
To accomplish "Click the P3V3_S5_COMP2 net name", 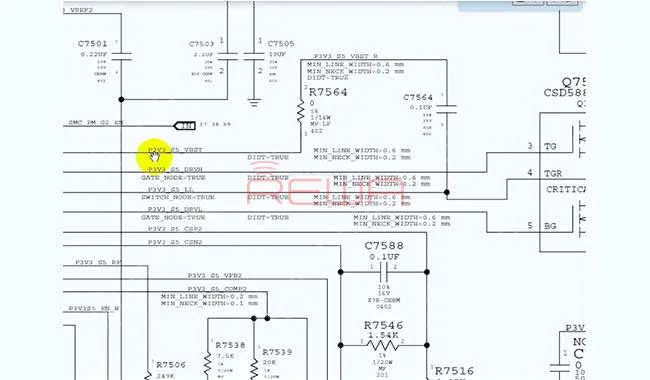I will coord(217,289).
